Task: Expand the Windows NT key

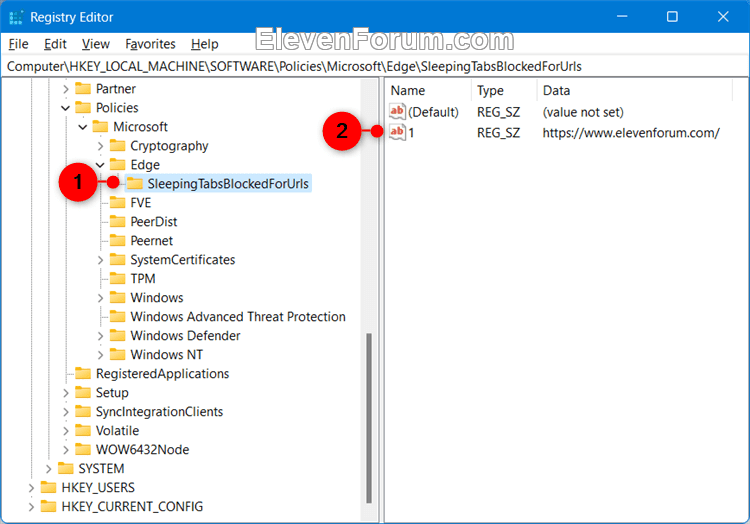Action: tap(100, 355)
